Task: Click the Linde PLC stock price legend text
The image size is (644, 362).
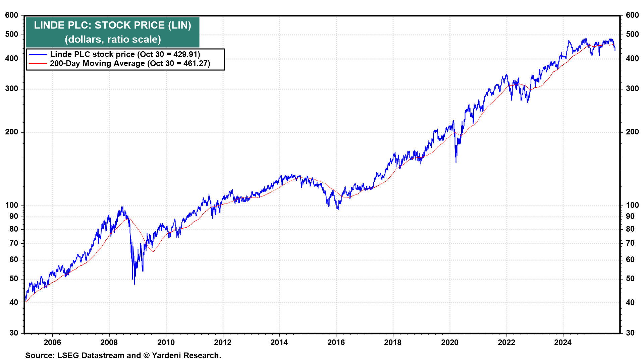Action: click(x=125, y=54)
